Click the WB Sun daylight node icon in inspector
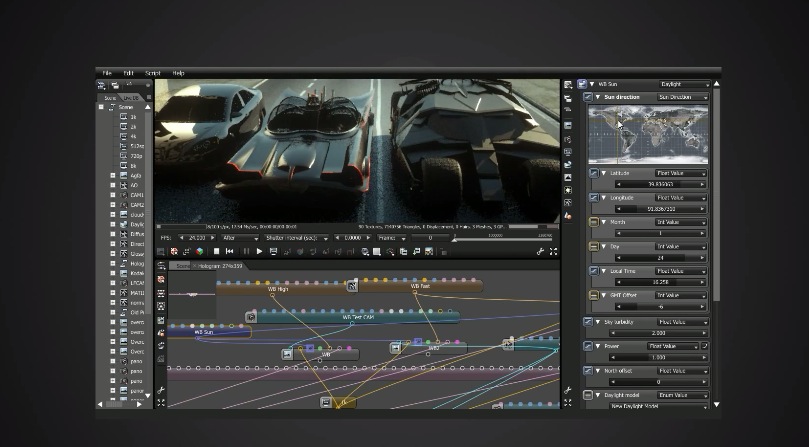The height and width of the screenshot is (447, 809). (x=582, y=84)
